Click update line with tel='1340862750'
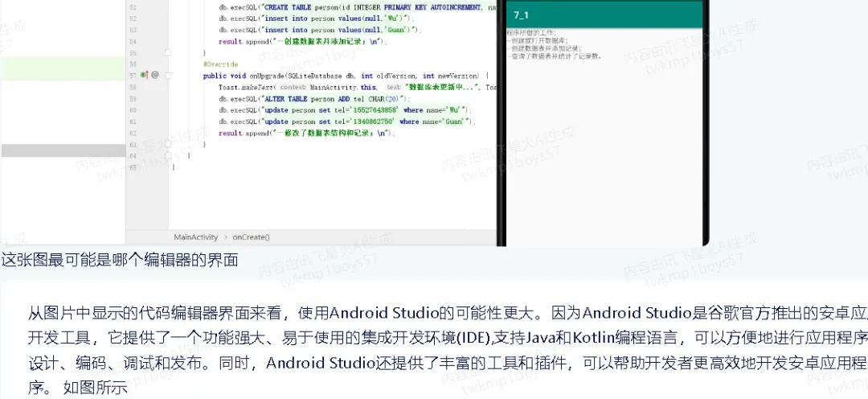This screenshot has height=399, width=868. pyautogui.click(x=347, y=122)
